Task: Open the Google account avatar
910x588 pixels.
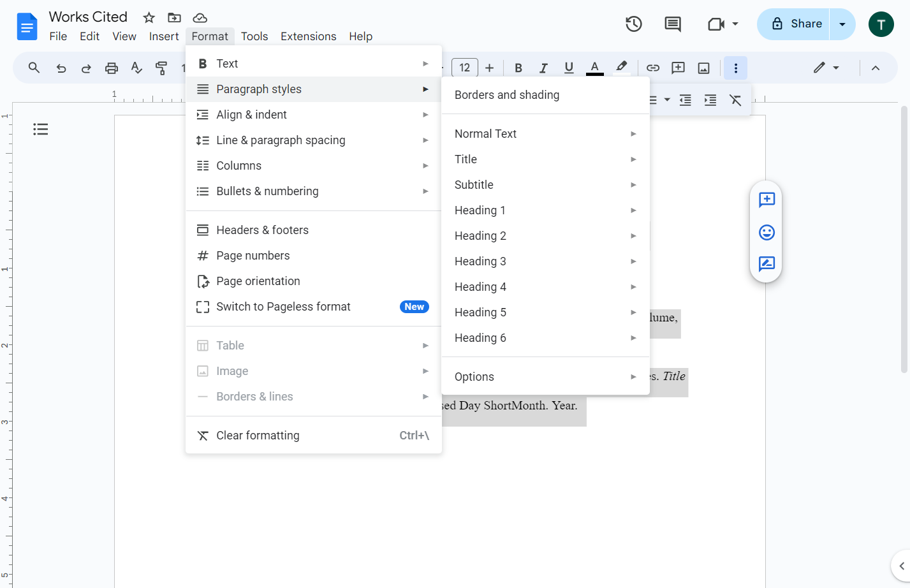Action: (881, 24)
